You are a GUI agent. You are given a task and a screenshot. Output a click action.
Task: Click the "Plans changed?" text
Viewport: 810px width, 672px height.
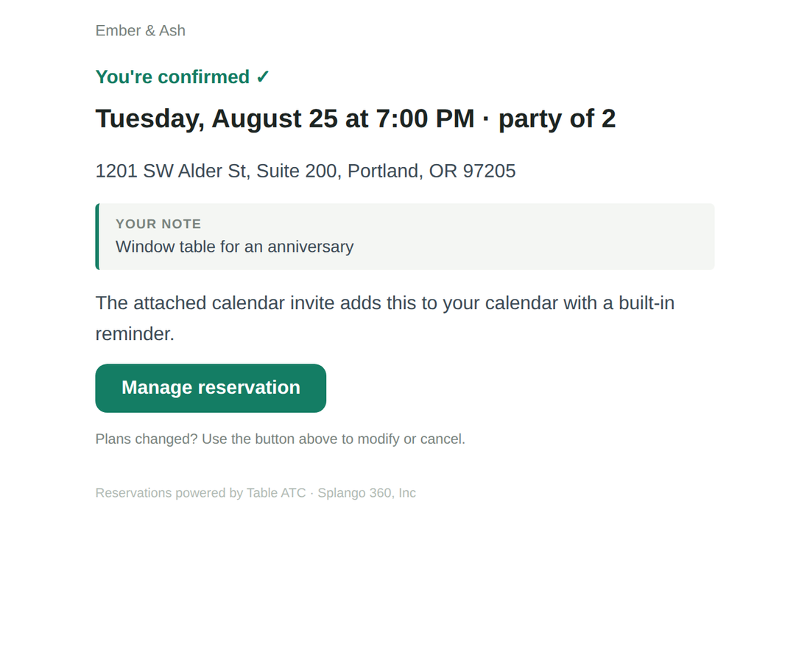pyautogui.click(x=147, y=439)
